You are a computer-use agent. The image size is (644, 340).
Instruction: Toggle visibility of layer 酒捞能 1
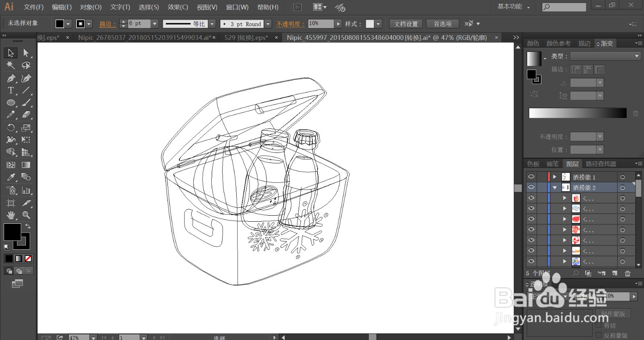[531, 177]
